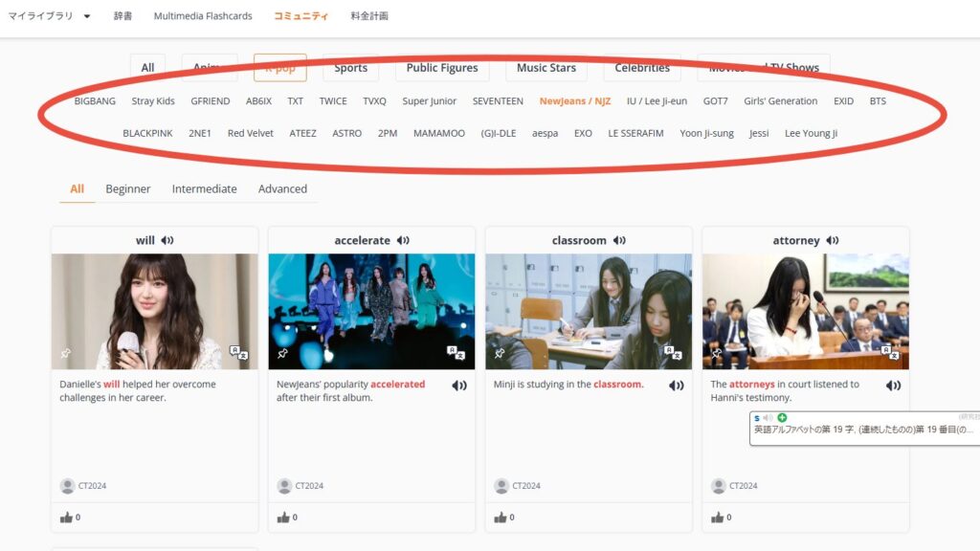980x551 pixels.
Task: Open the 料金計画 page
Action: (x=369, y=15)
